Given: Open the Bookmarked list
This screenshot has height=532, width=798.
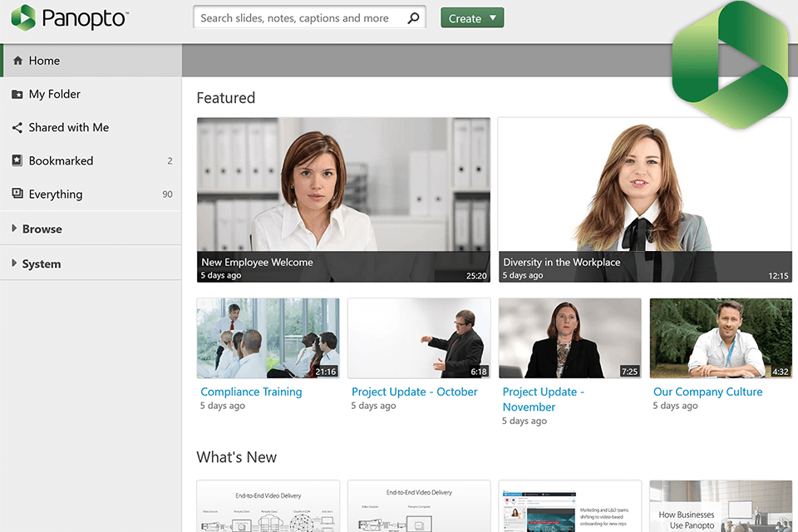Looking at the screenshot, I should pos(91,161).
